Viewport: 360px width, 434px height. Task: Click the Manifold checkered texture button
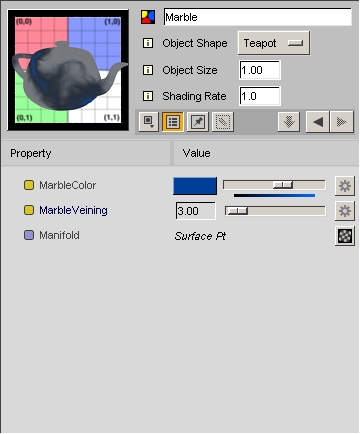[x=345, y=236]
